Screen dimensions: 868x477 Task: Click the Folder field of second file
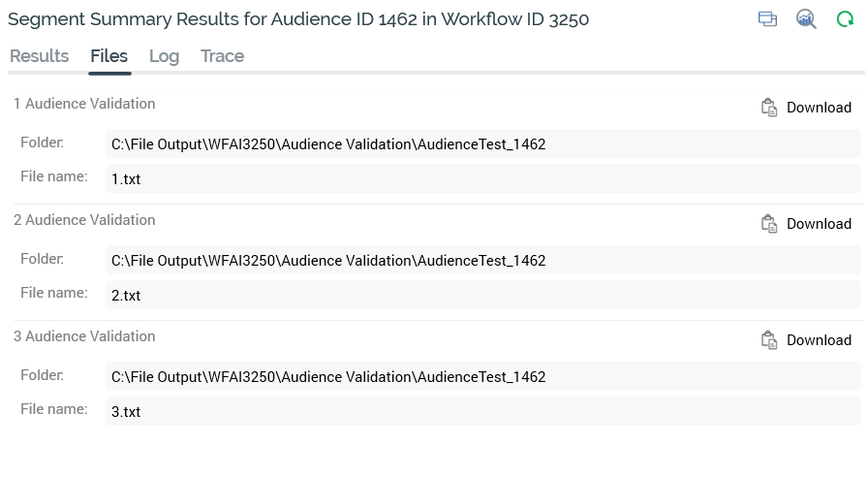[482, 261]
